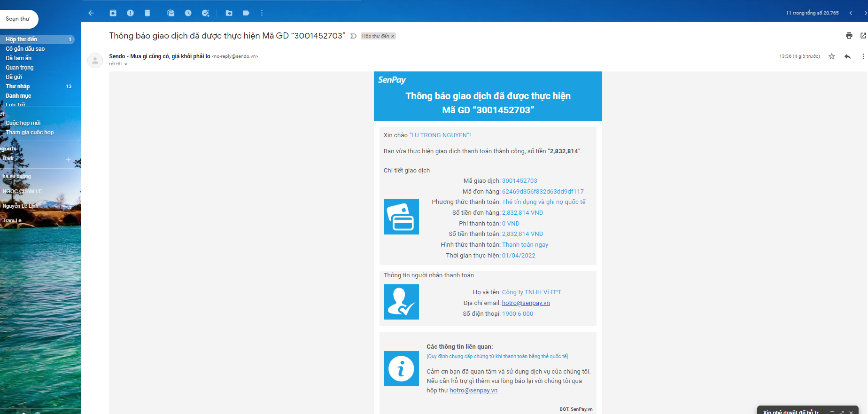Star this message
Screen dimensions: 868x414
pos(832,56)
